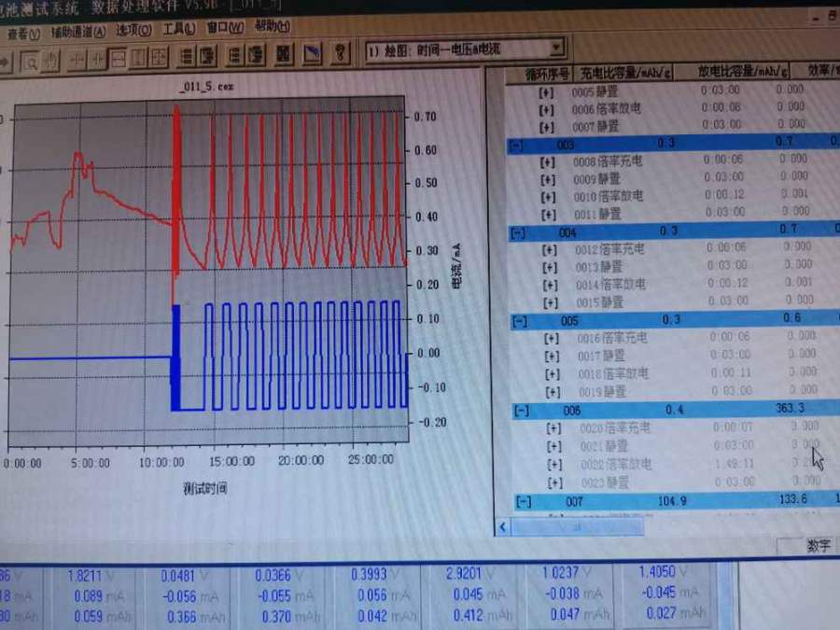Open the 辅助通道(A) menu
Image resolution: width=840 pixels, height=630 pixels.
click(78, 32)
